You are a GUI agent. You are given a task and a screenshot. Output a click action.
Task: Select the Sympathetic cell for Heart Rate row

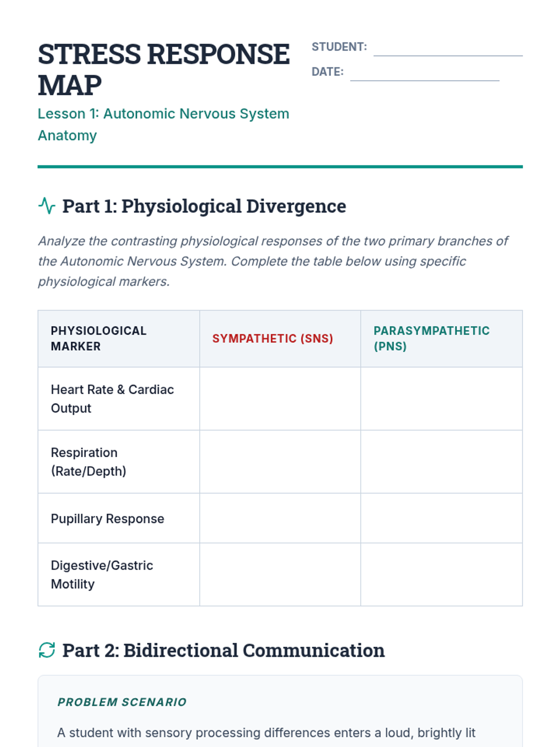[280, 399]
